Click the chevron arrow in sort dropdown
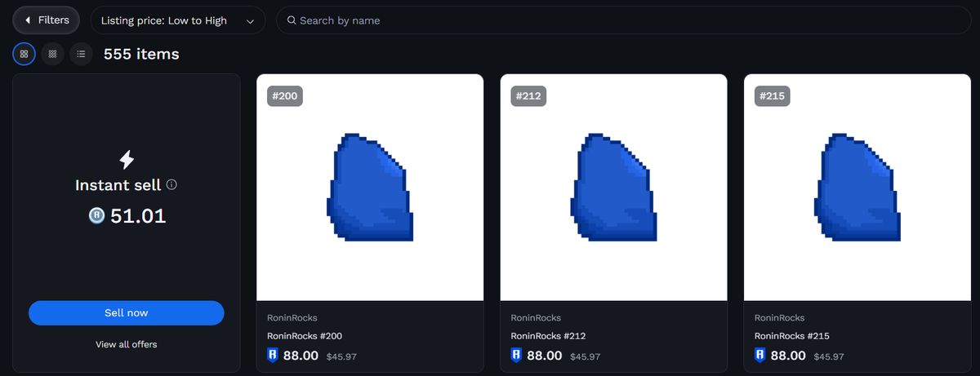 click(x=250, y=21)
